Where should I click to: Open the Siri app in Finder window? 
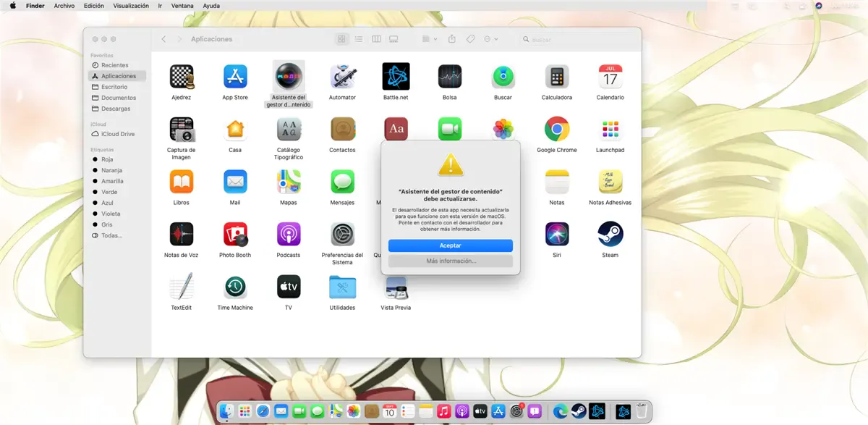pyautogui.click(x=557, y=235)
